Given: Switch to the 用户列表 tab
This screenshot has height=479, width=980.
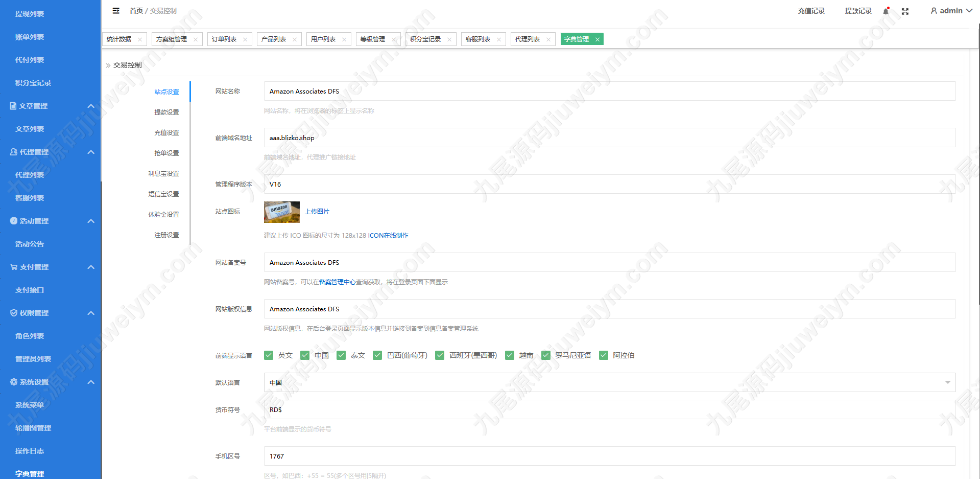Looking at the screenshot, I should click(x=323, y=39).
